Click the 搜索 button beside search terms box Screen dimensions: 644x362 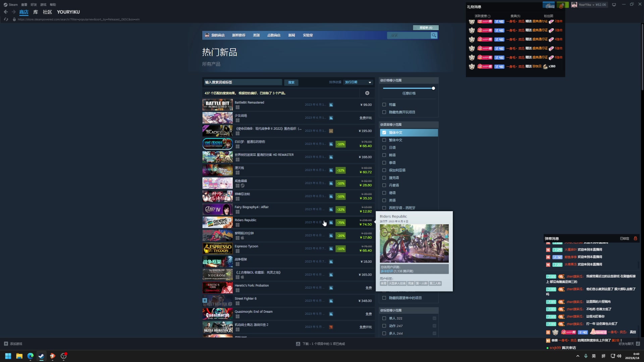tap(291, 82)
